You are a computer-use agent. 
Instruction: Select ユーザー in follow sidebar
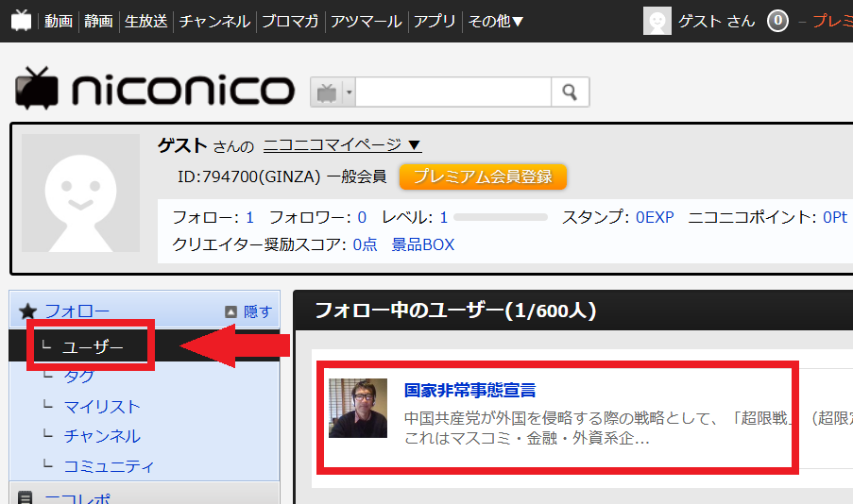pos(93,346)
